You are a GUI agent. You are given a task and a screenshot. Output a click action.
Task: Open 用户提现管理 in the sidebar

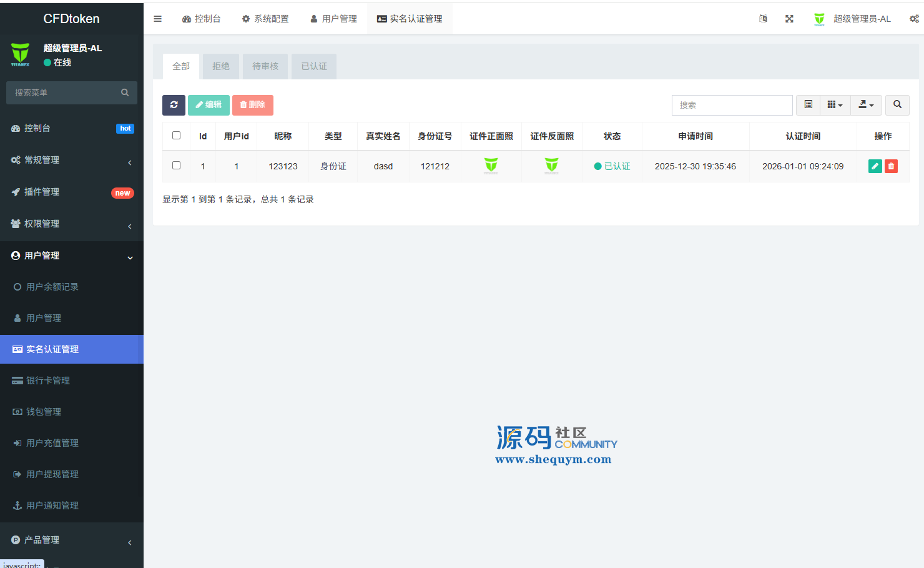[x=52, y=474]
